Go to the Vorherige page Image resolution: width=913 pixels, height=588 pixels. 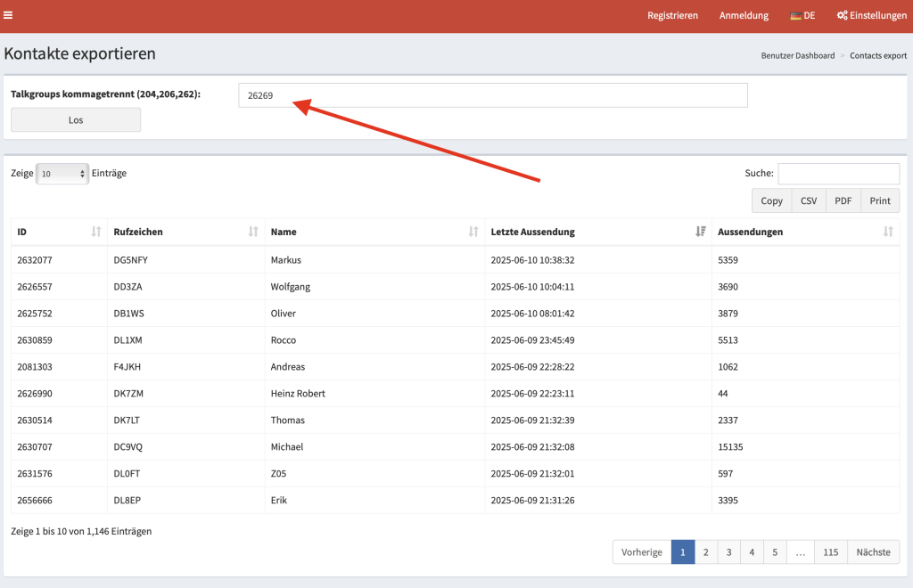[642, 552]
